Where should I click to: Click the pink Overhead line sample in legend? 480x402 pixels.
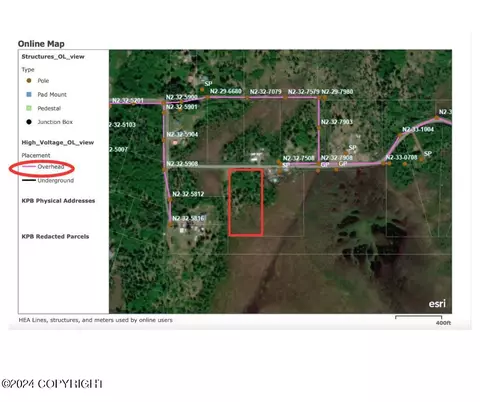click(x=29, y=166)
